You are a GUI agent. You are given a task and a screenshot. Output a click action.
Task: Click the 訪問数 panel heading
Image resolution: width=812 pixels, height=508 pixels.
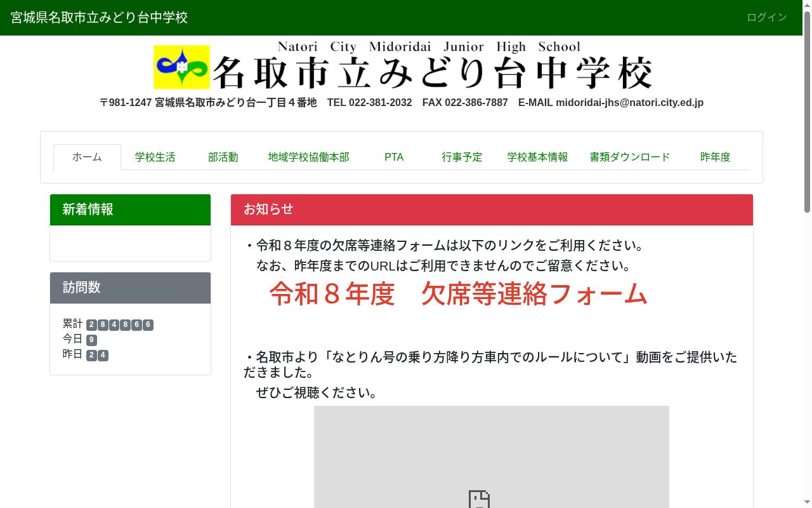click(x=130, y=288)
